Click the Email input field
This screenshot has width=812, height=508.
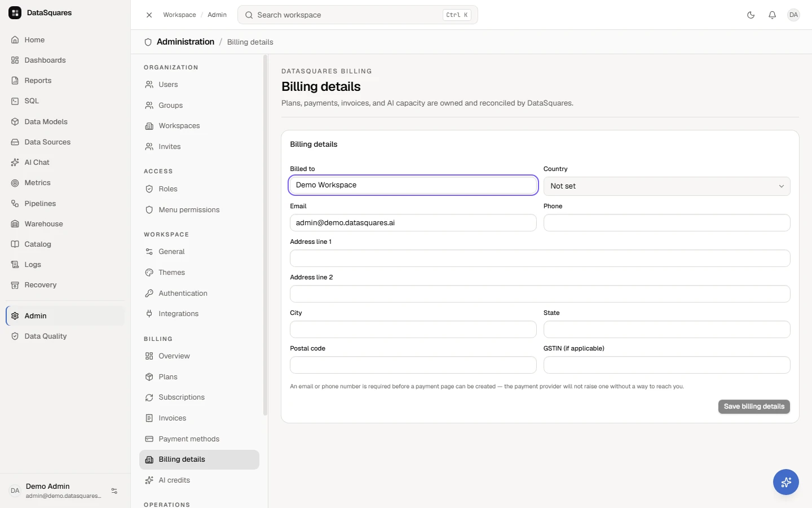(x=413, y=223)
